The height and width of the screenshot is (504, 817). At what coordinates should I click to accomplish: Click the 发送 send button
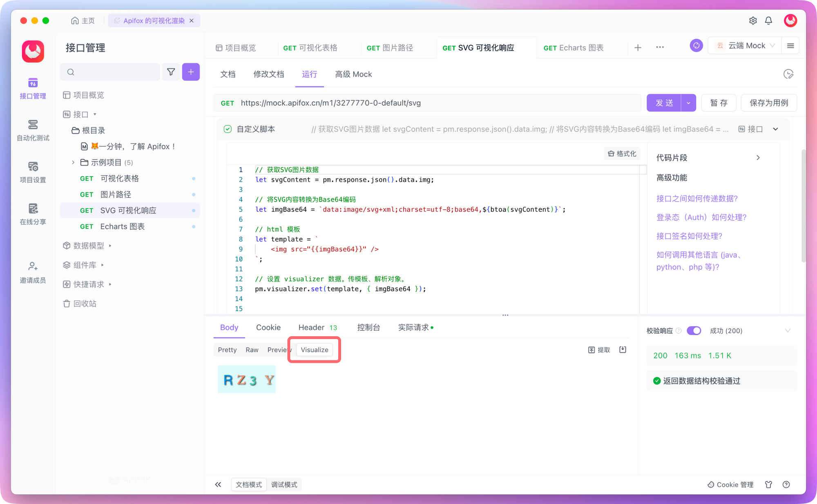(x=664, y=103)
